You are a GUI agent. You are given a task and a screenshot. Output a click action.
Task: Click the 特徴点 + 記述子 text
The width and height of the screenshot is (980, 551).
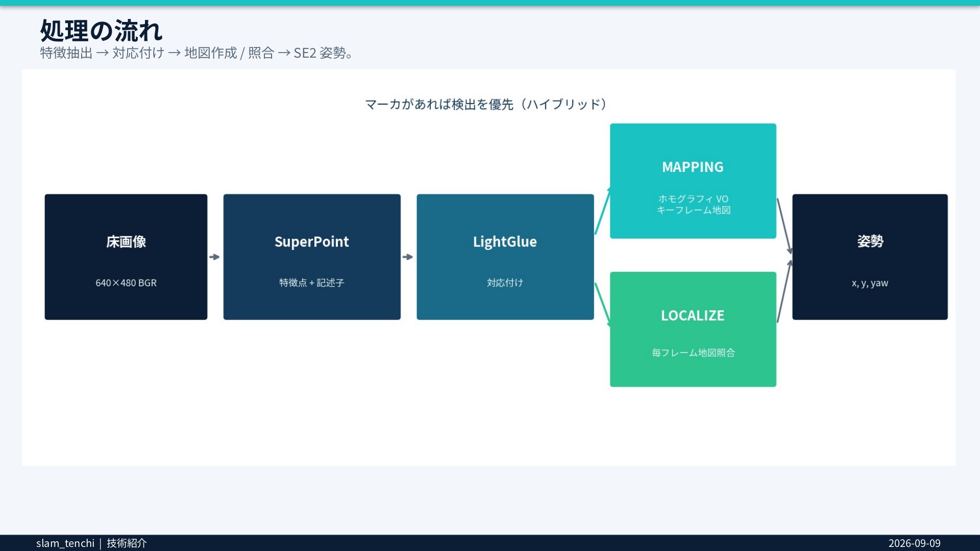pos(312,283)
